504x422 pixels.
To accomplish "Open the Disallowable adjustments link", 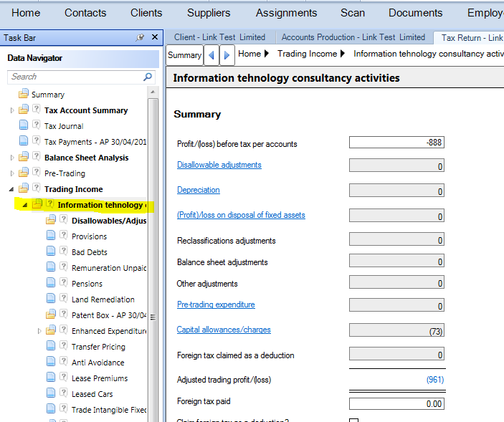I will coord(219,165).
